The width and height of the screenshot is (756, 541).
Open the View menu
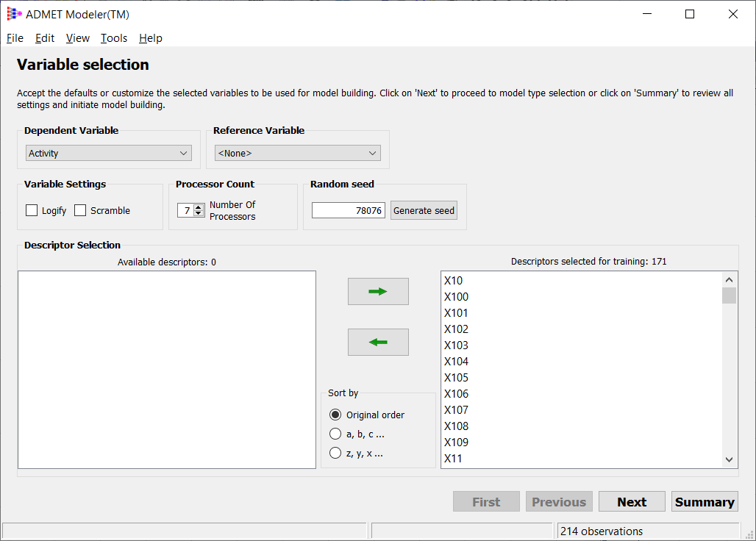tap(78, 38)
